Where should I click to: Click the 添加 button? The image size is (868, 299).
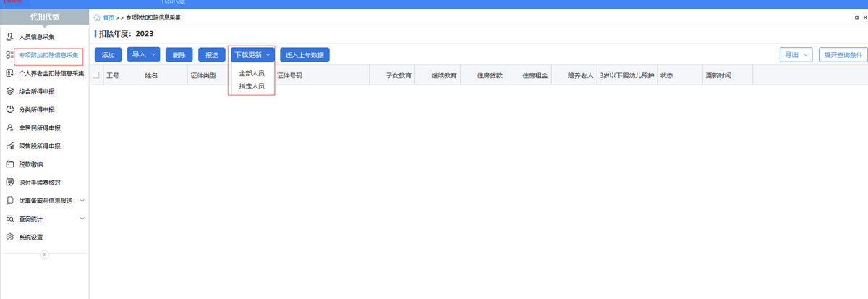coord(109,55)
